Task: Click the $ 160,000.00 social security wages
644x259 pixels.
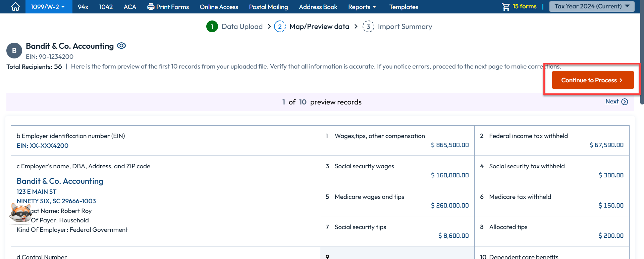Action: (x=450, y=175)
